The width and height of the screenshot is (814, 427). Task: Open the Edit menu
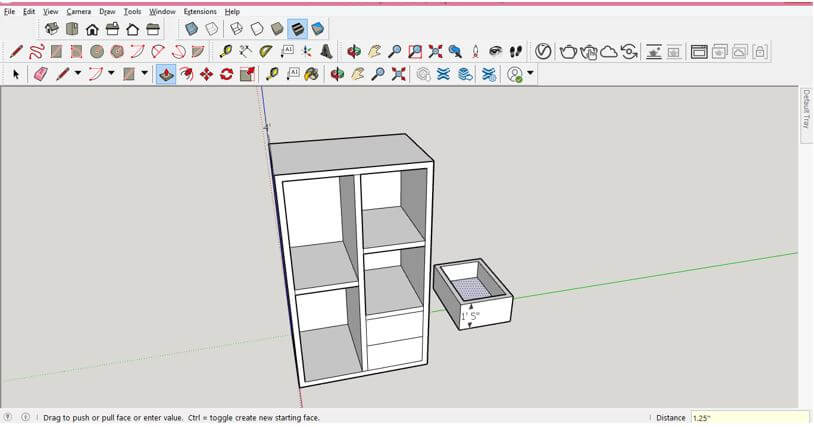pos(29,11)
